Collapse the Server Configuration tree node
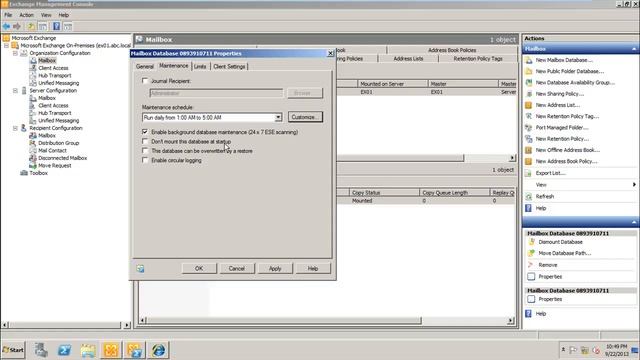 16,91
